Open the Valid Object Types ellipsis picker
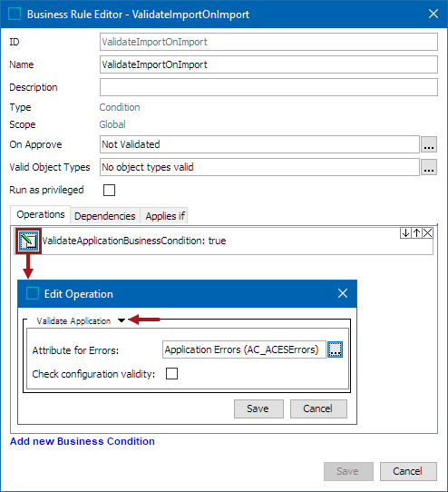Image resolution: width=448 pixels, height=492 pixels. click(429, 167)
